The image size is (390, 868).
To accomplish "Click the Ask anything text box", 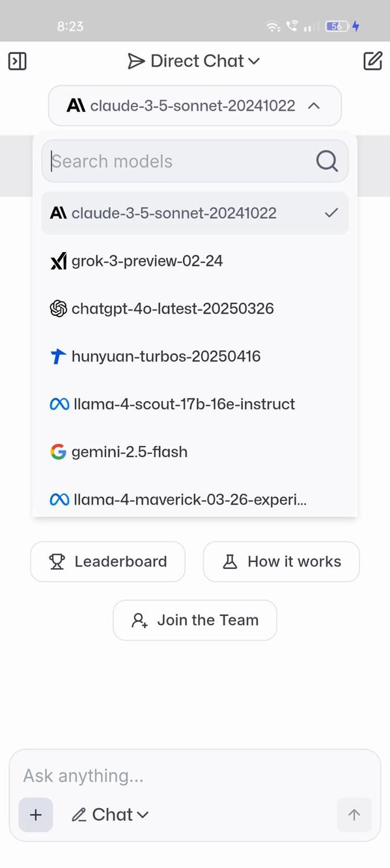I will click(195, 776).
